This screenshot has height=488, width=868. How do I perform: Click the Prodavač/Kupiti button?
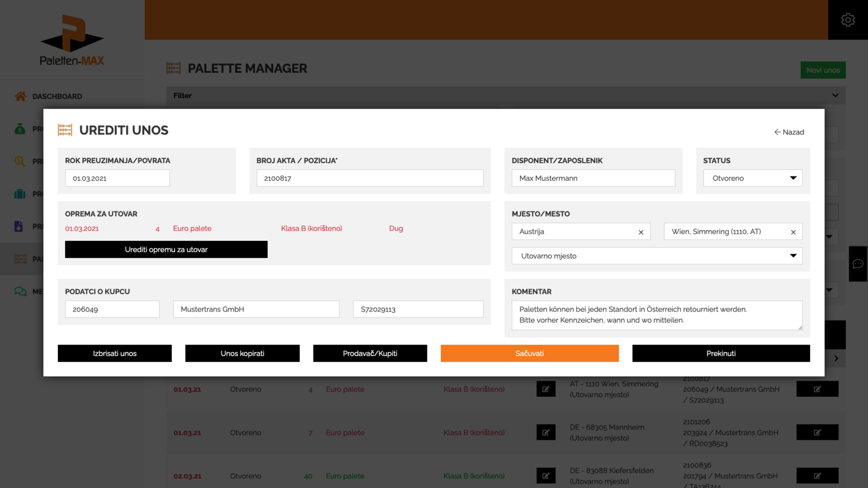click(370, 354)
